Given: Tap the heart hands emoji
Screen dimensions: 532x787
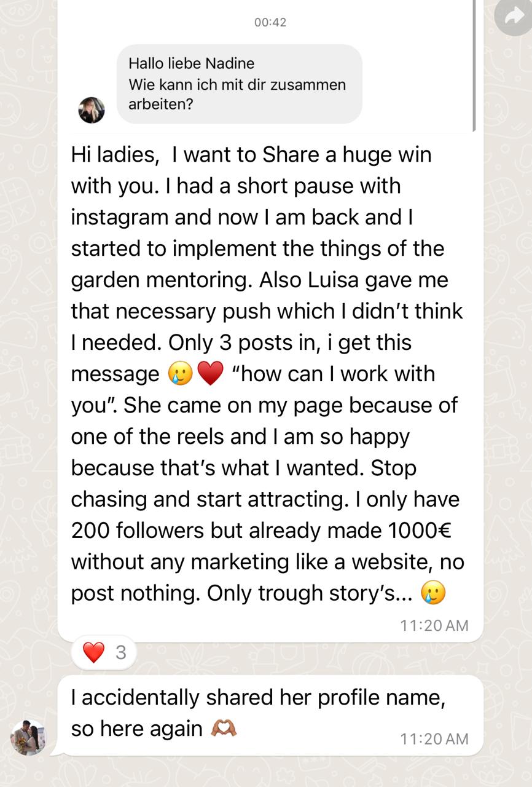Looking at the screenshot, I should pyautogui.click(x=224, y=729).
